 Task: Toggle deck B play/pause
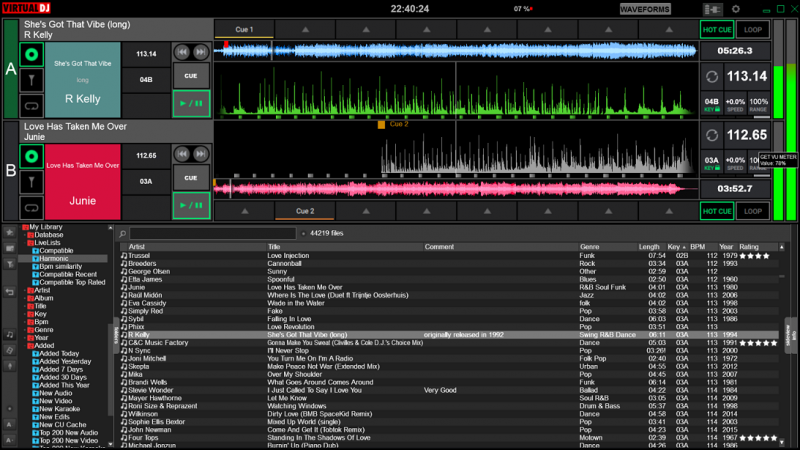(191, 206)
